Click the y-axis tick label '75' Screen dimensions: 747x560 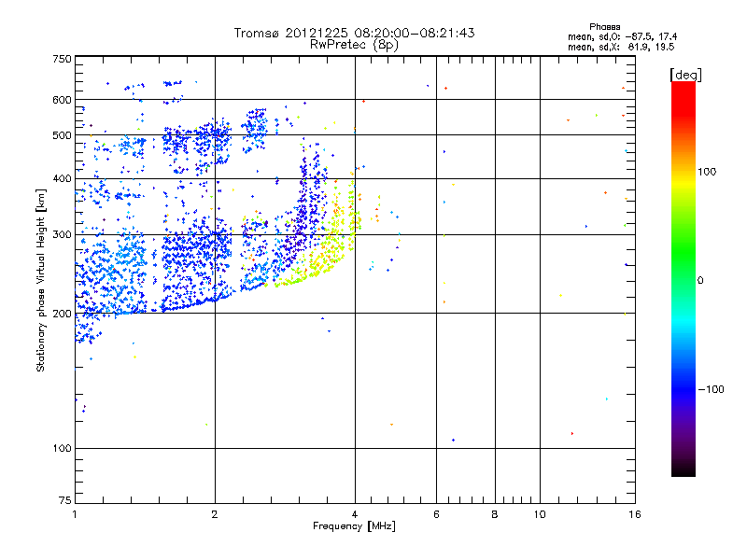coord(65,500)
